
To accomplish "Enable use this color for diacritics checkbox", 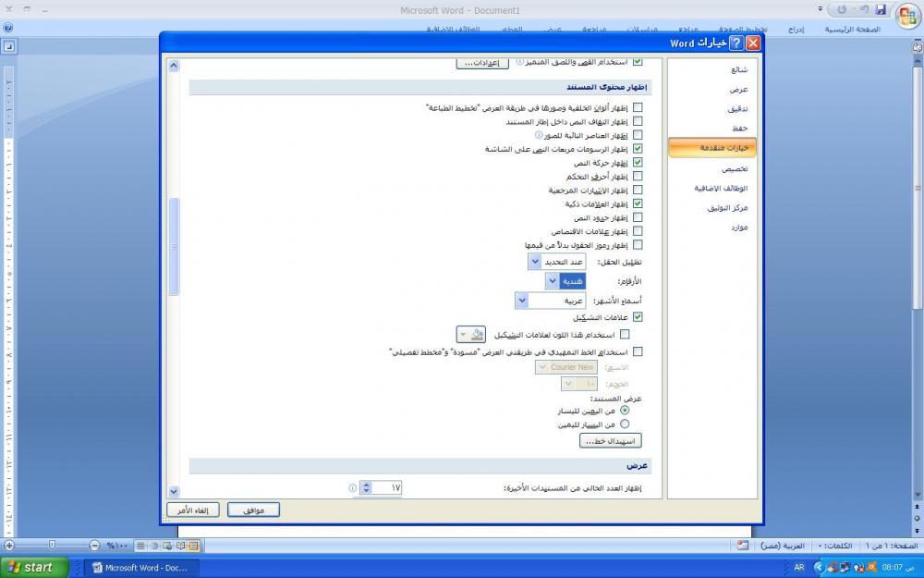I will tap(625, 335).
